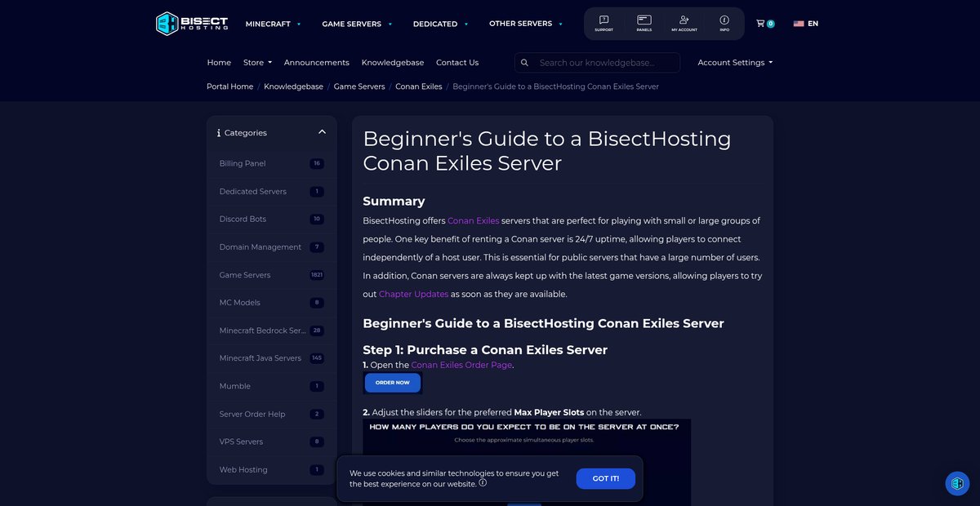
Task: Collapse the Categories panel chevron
Action: [x=322, y=132]
